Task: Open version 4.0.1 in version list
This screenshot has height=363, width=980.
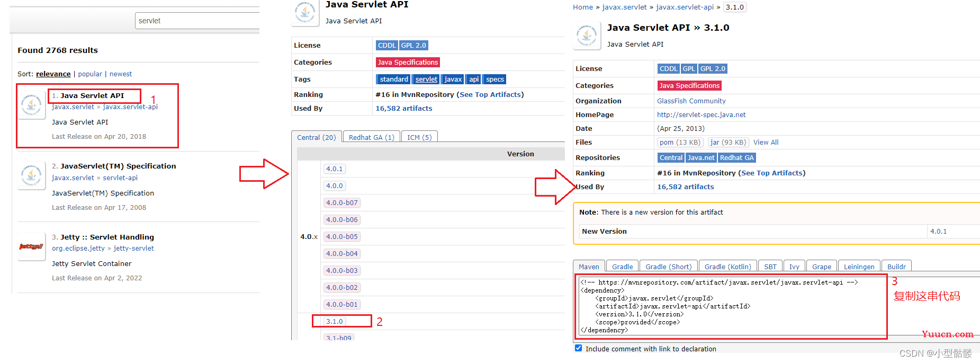Action: pos(335,169)
